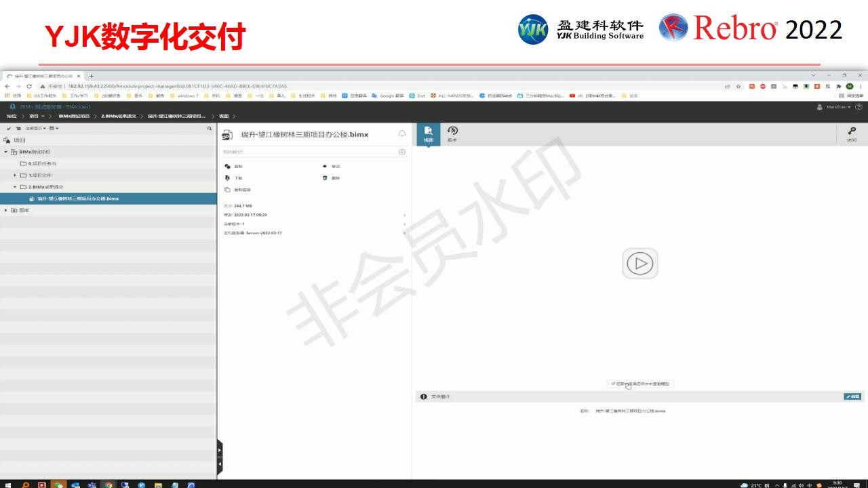Select the 0.项目任务书 folder
868x488 pixels.
39,163
